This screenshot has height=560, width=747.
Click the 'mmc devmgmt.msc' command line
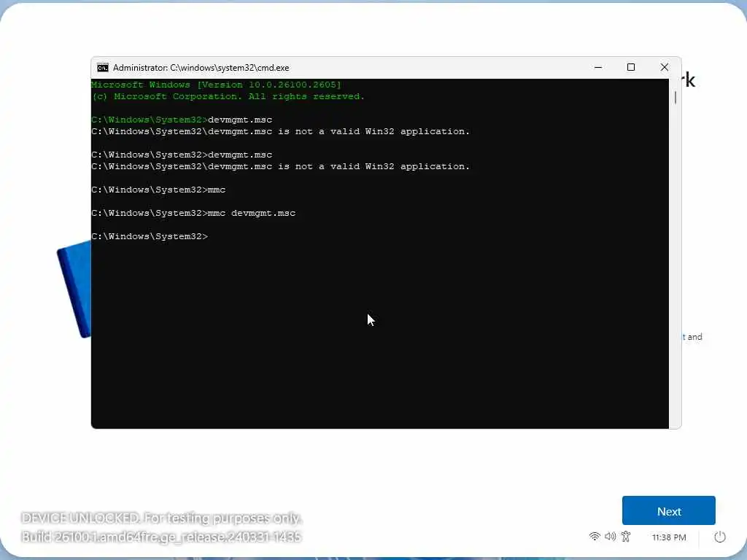coord(193,213)
